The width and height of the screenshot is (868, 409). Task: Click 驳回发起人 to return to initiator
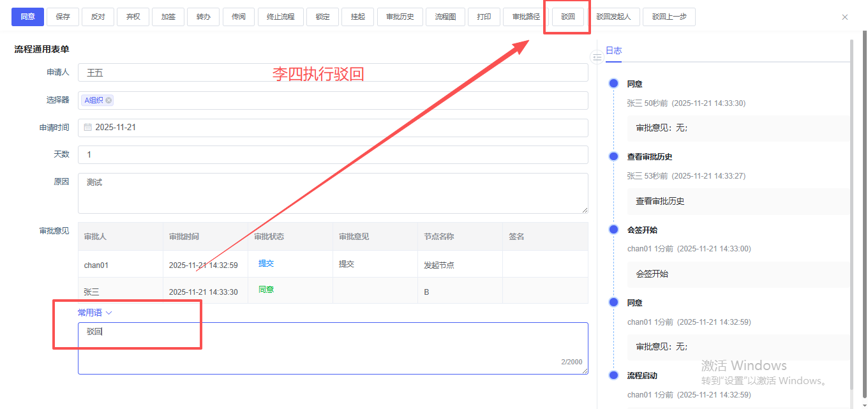pyautogui.click(x=613, y=17)
